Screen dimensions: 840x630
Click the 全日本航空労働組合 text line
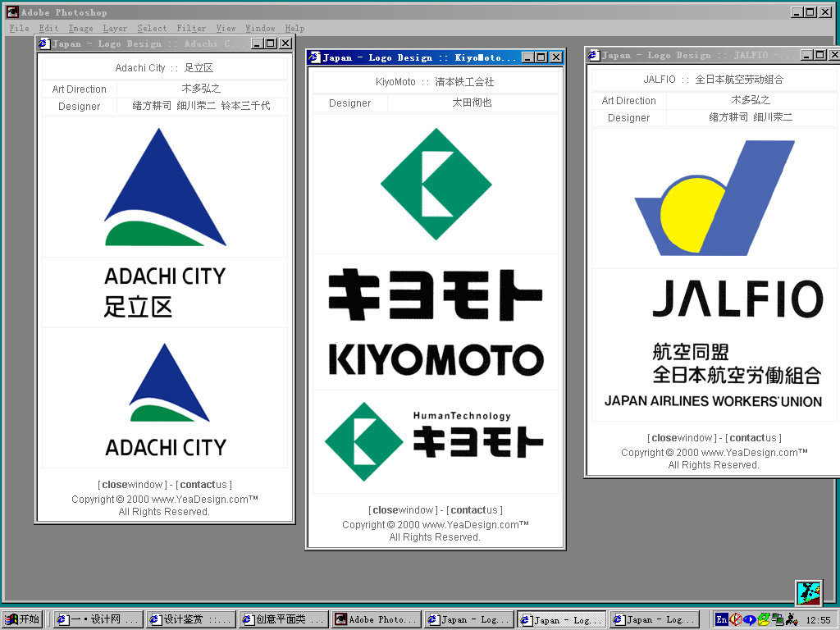coord(737,375)
